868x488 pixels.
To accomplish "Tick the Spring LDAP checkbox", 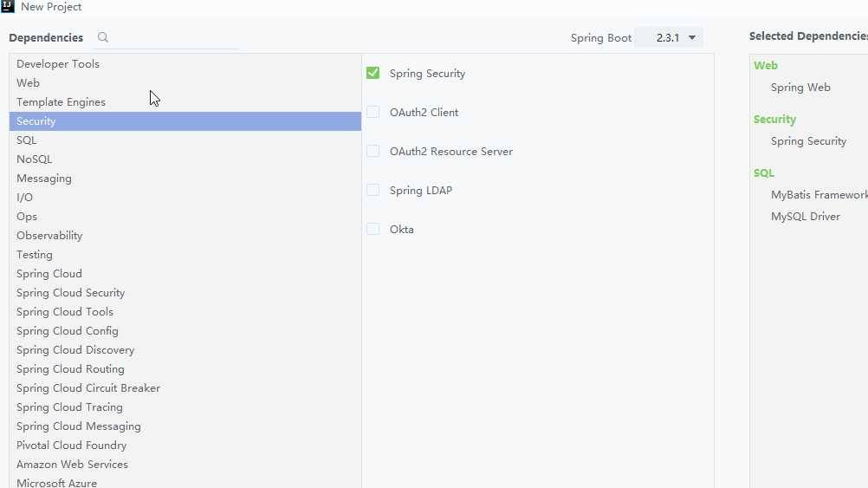I will (373, 190).
